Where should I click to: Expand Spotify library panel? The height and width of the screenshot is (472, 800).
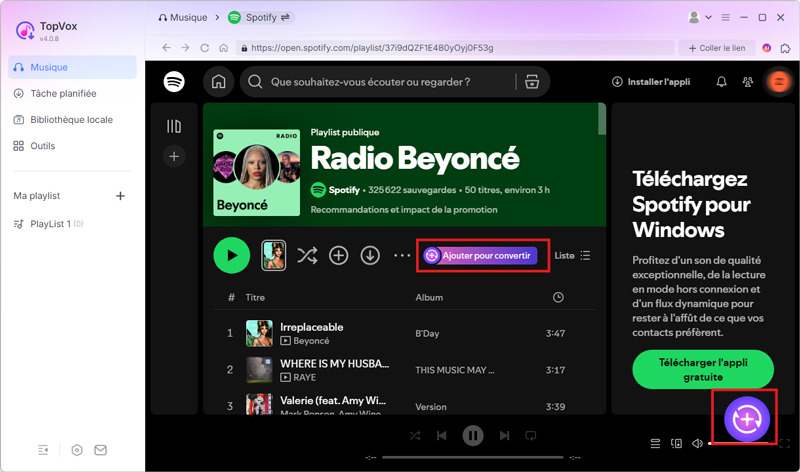[174, 126]
